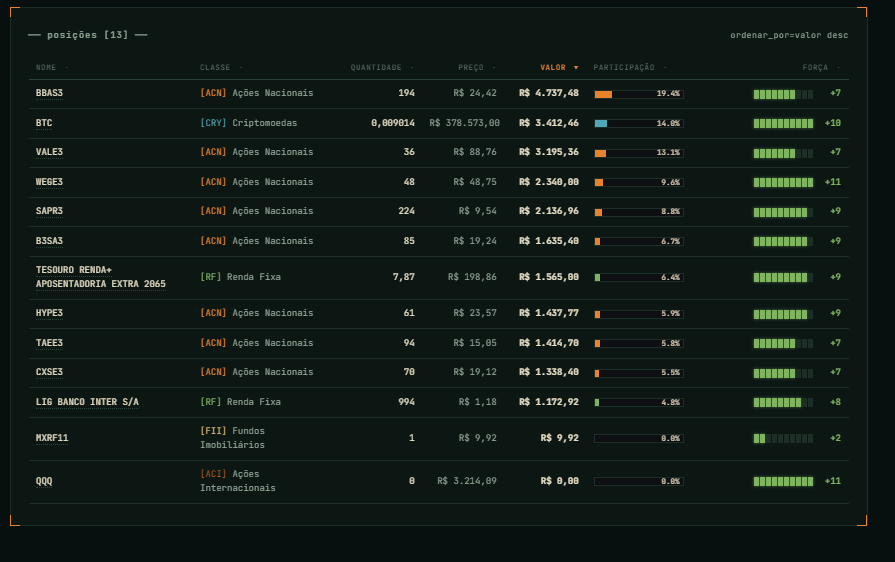895x562 pixels.
Task: Click the BBAS3 19.4% participation bar
Action: 638,94
